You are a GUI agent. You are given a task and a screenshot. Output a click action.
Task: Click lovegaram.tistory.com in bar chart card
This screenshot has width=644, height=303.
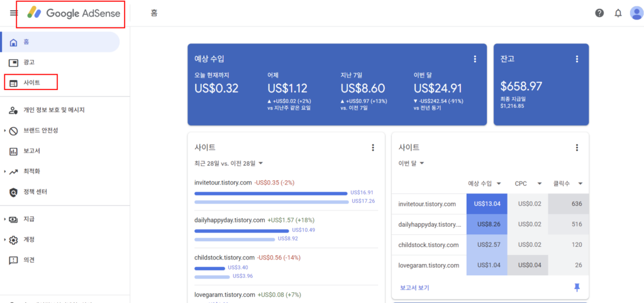click(x=225, y=295)
